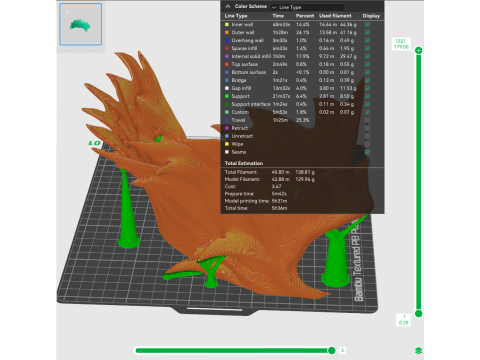
Task: Toggle display of Overhang wall
Action: pyautogui.click(x=367, y=40)
